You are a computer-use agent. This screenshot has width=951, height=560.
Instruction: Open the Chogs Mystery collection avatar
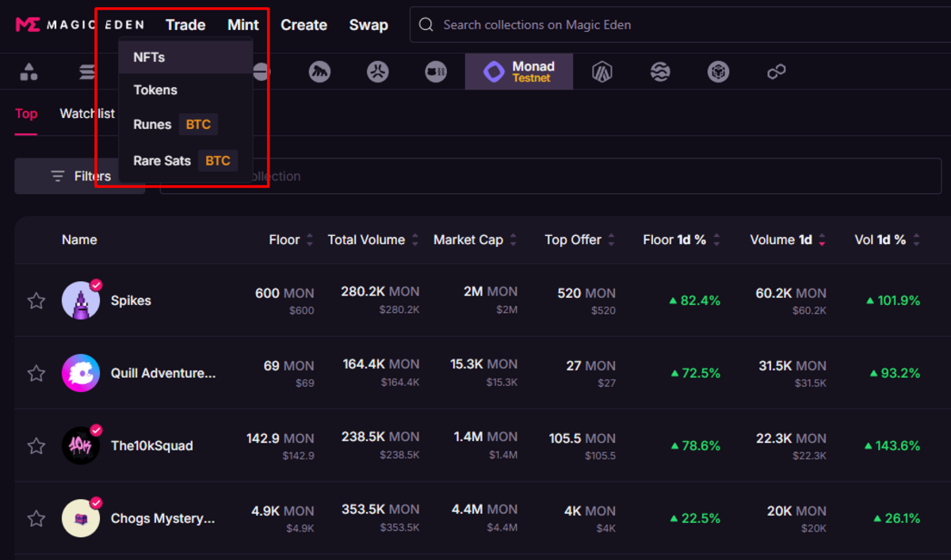(x=81, y=519)
